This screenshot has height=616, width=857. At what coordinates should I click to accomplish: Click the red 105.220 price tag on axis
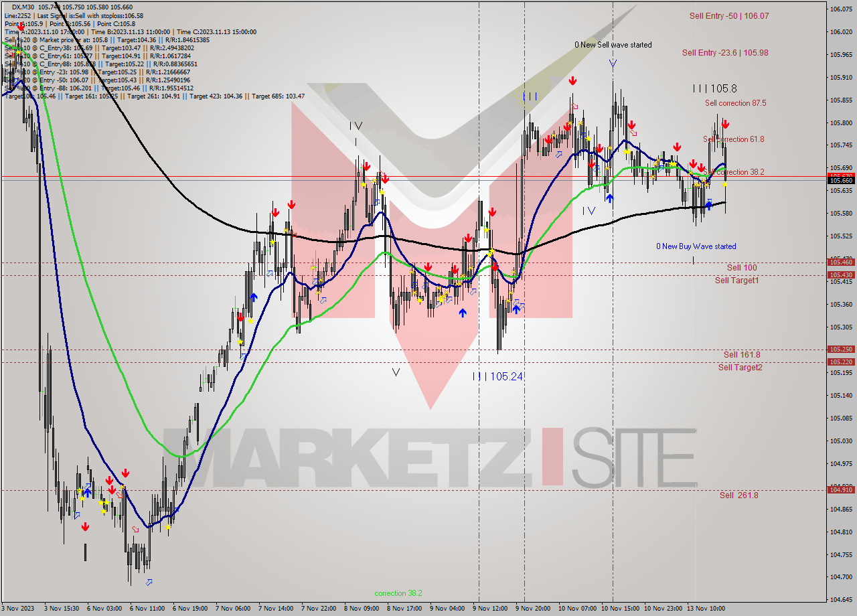click(842, 362)
